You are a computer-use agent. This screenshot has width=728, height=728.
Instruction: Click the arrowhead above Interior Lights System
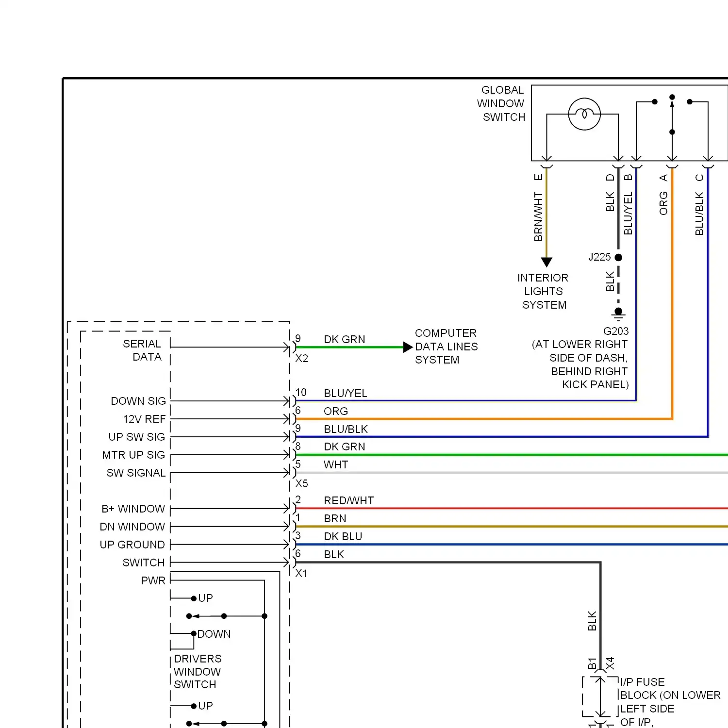point(546,263)
